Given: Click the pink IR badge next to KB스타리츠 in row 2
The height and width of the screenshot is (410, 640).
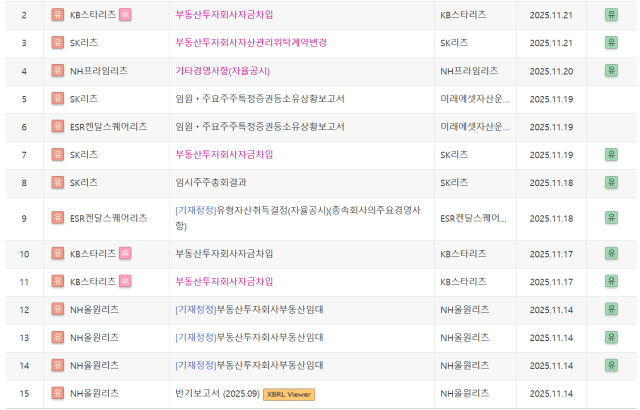Looking at the screenshot, I should [x=125, y=15].
